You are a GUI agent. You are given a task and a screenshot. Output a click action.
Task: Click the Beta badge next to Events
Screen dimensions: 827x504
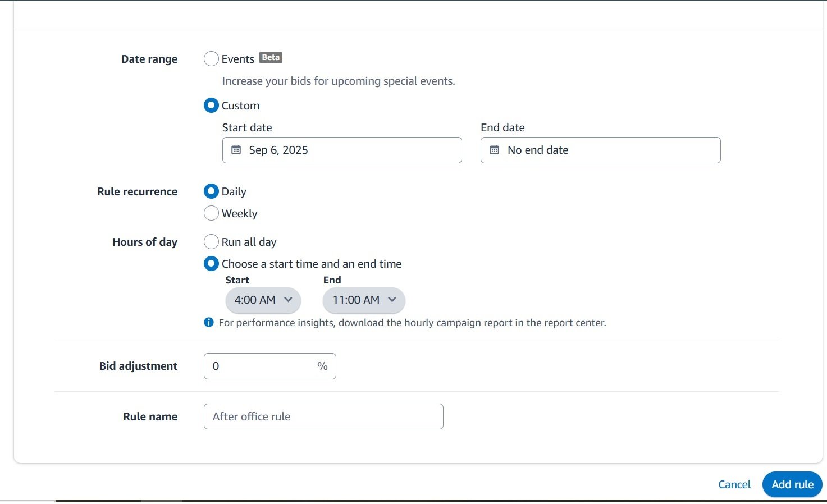271,57
